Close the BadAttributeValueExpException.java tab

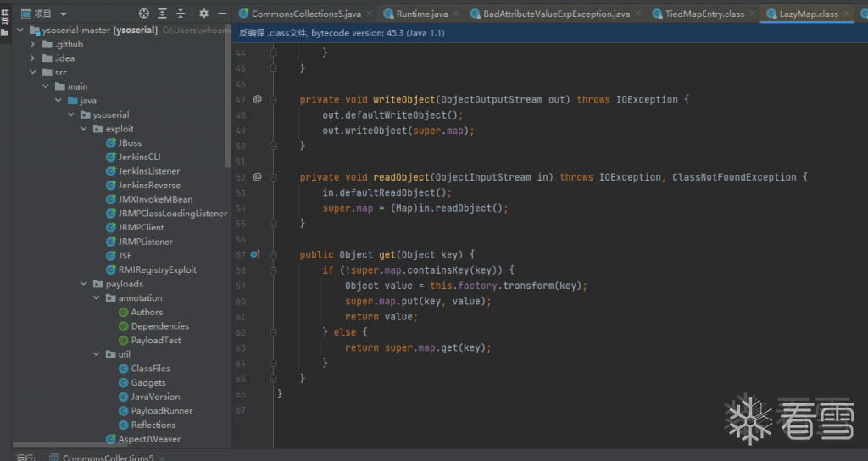tap(637, 14)
